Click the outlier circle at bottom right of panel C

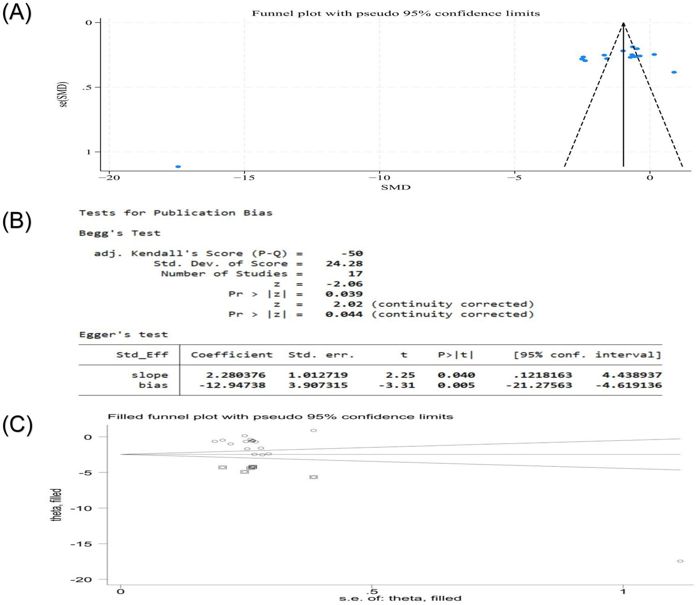pyautogui.click(x=680, y=561)
